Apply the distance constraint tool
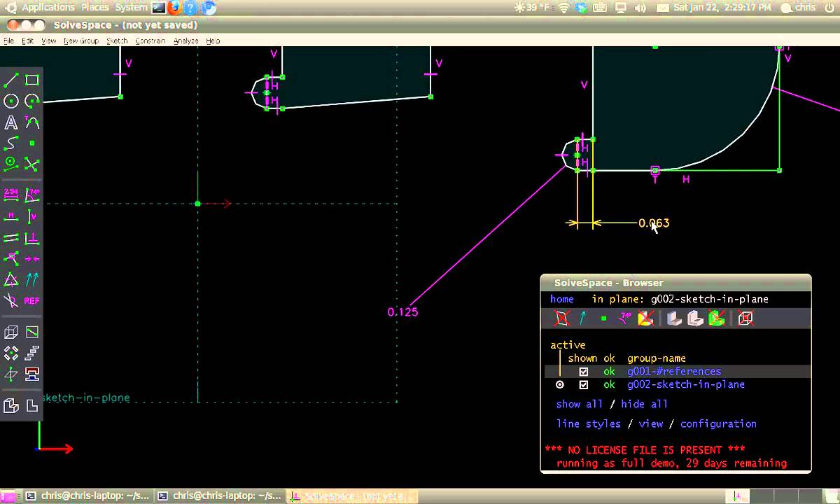Viewport: 840px width, 504px height. click(11, 195)
